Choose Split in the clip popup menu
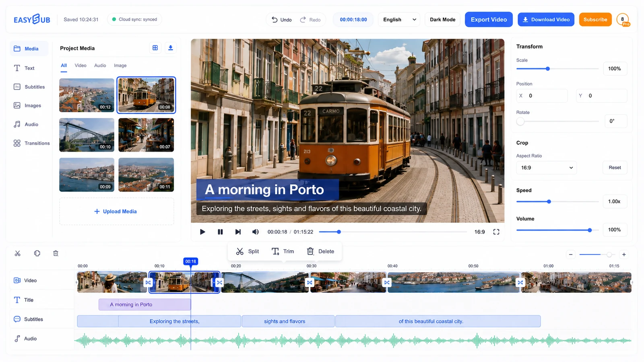Image resolution: width=644 pixels, height=362 pixels. pos(248,251)
